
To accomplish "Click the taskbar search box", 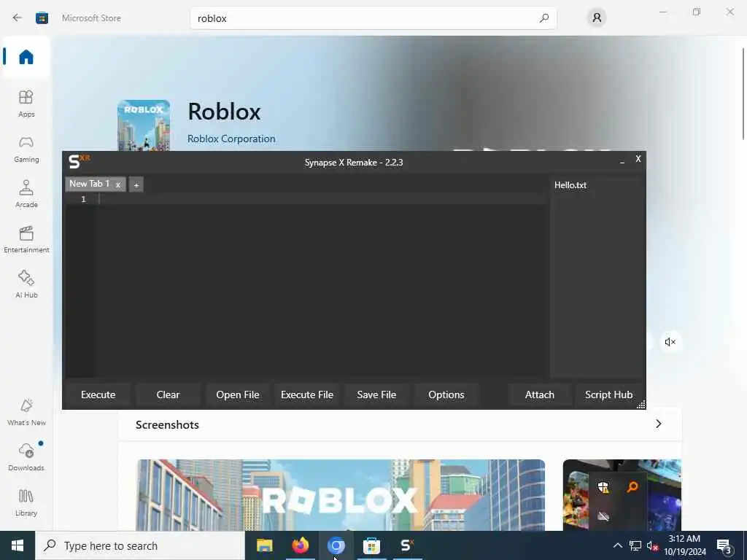I will pyautogui.click(x=140, y=545).
